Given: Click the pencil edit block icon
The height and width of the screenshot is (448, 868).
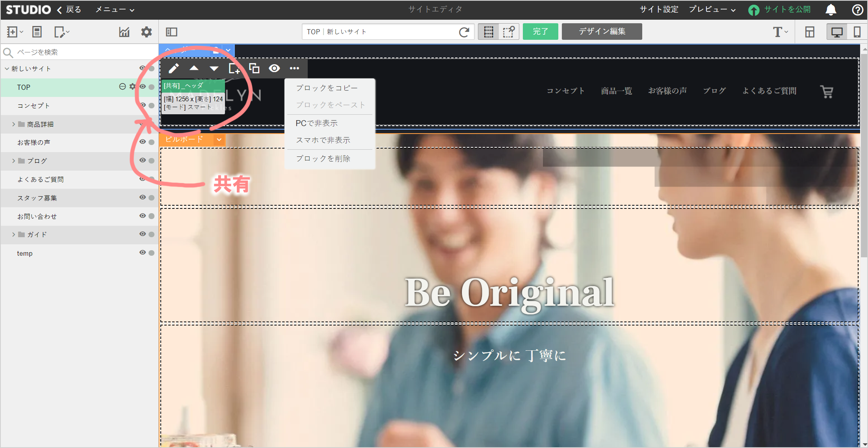Looking at the screenshot, I should 174,69.
